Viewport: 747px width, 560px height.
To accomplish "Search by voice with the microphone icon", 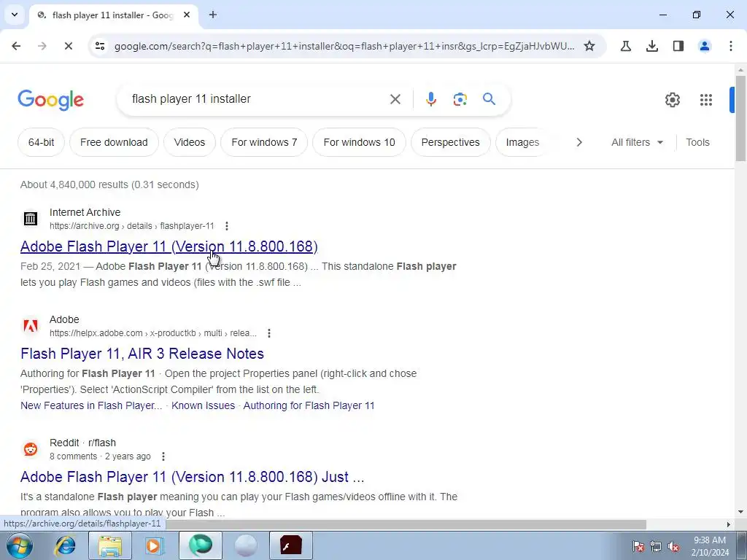I will [x=430, y=99].
